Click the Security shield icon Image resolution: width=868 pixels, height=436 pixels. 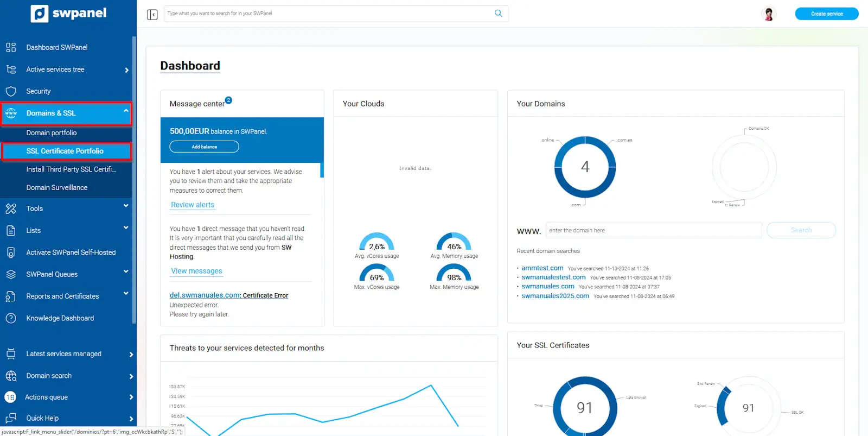click(x=11, y=91)
